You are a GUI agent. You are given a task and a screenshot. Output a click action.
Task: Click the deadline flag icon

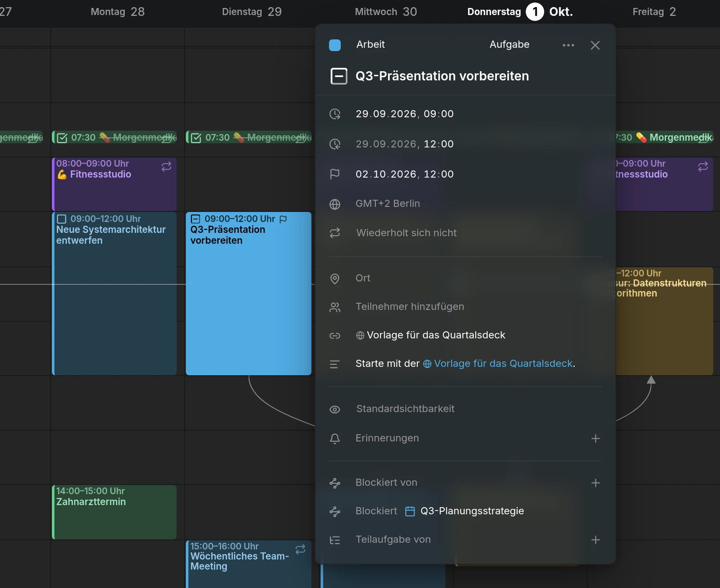click(335, 174)
